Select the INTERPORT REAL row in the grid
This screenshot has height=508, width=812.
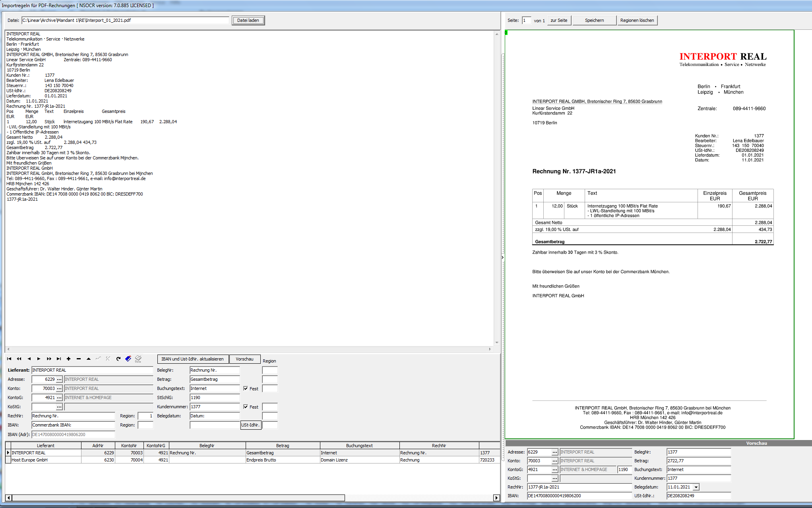pyautogui.click(x=252, y=453)
